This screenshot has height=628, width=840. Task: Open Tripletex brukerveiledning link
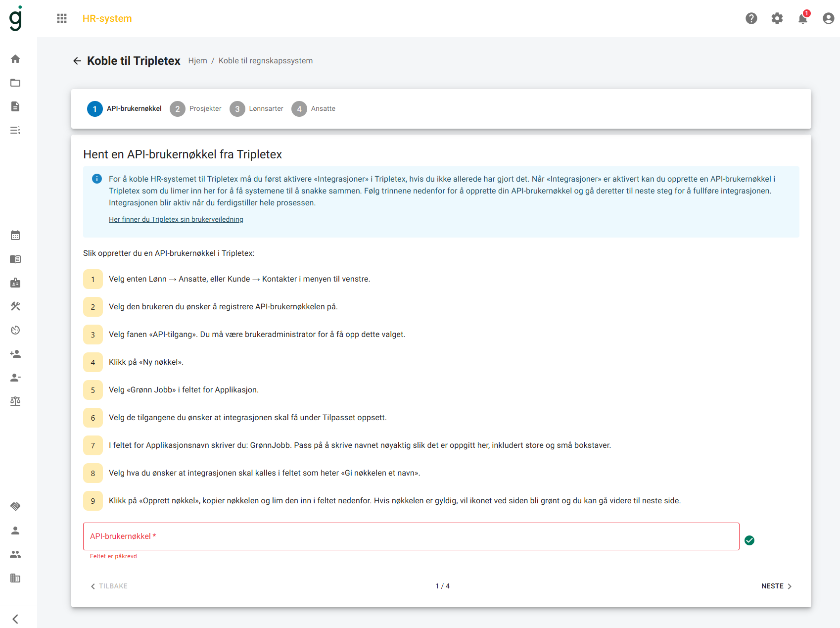coord(176,219)
